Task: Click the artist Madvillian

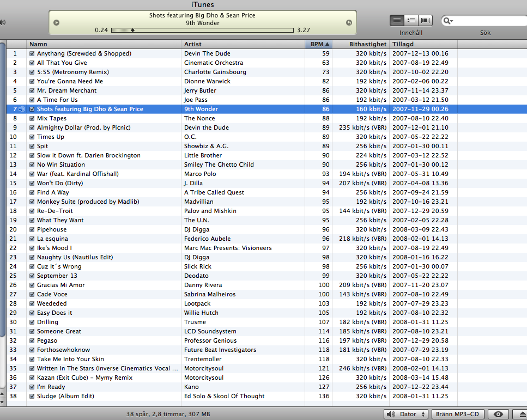Action: pyautogui.click(x=198, y=202)
